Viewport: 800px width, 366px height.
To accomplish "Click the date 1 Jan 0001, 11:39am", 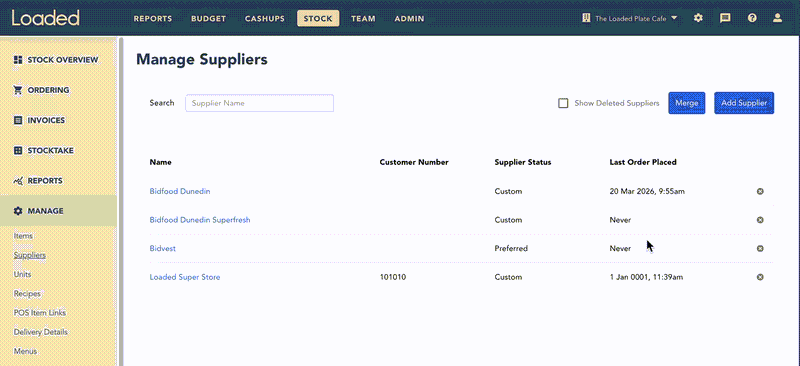I will pyautogui.click(x=646, y=277).
